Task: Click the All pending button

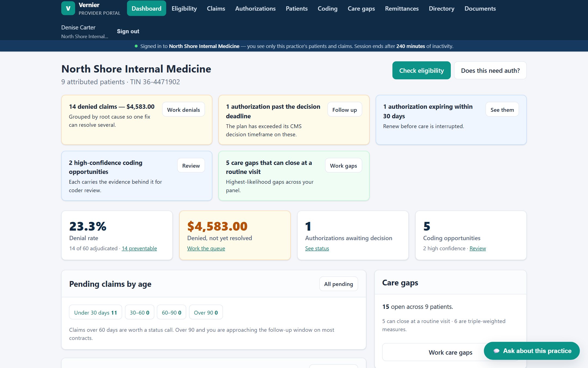Action: point(339,284)
